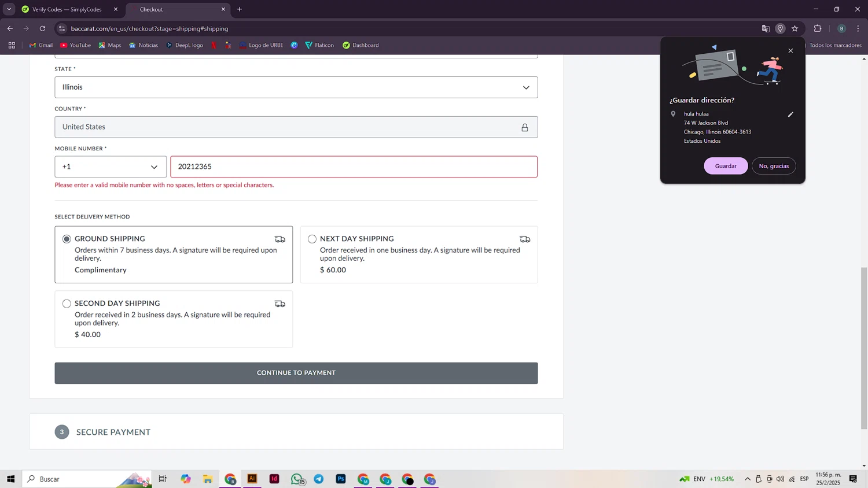This screenshot has width=868, height=488.
Task: Go back to the previous page
Action: (10, 28)
